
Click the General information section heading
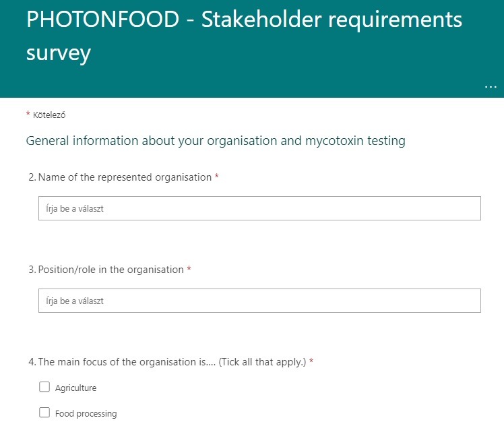(x=216, y=141)
